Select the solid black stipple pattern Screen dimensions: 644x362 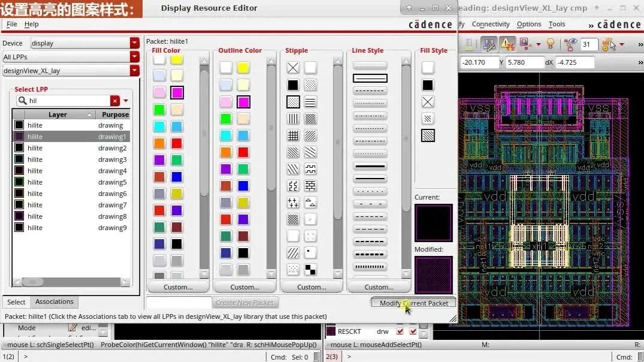(293, 85)
